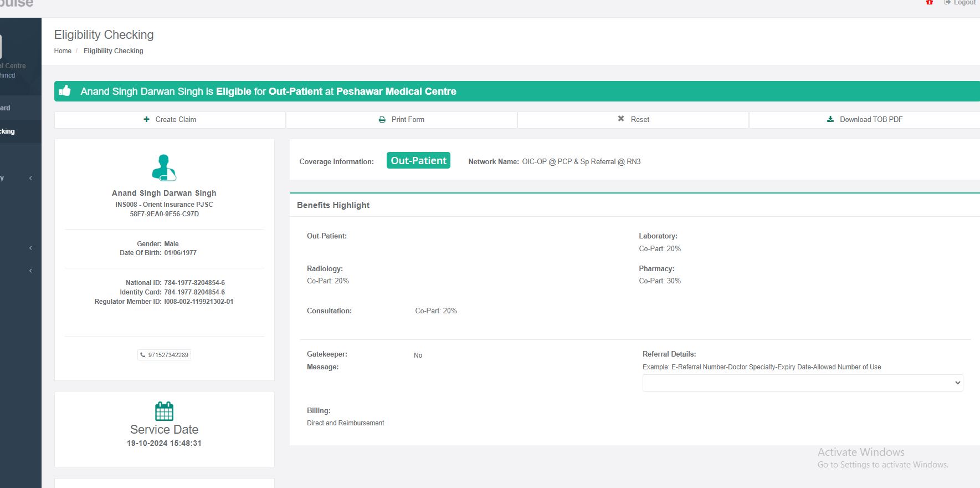Click the phone number 971527342289 badge
The width and height of the screenshot is (980, 488).
pos(165,355)
